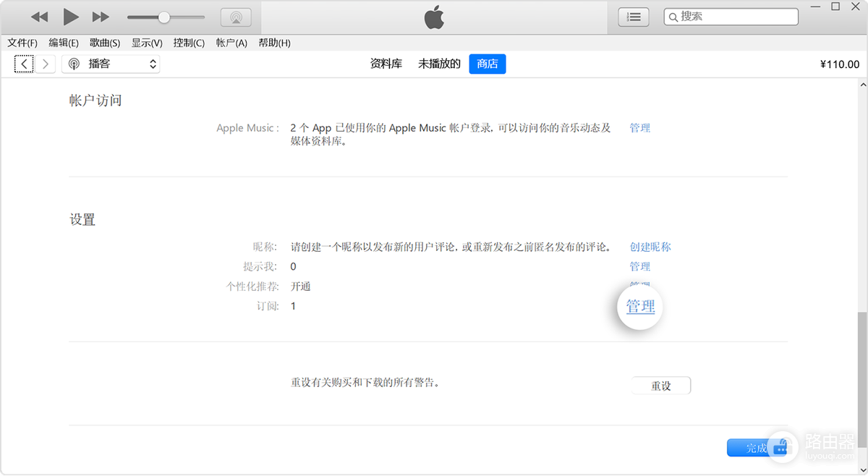Click 管理 in the 订阅 row

[x=640, y=306]
